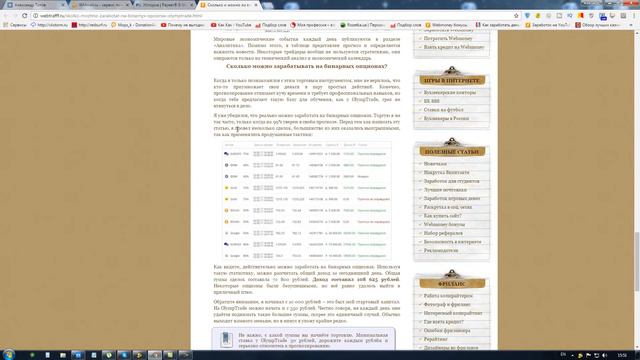Click the document icon in the note box
This screenshot has height=360, width=640.
click(226, 339)
